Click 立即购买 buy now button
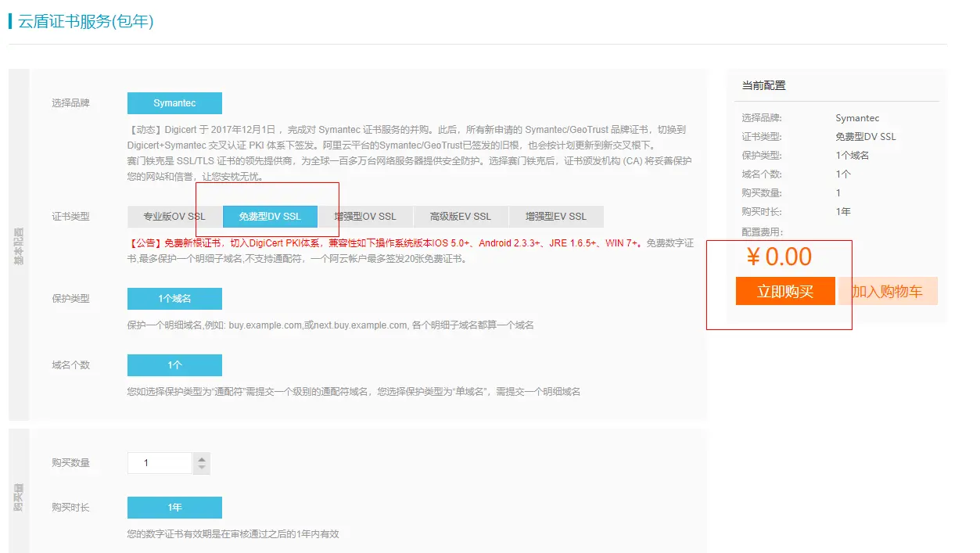This screenshot has height=553, width=980. click(x=785, y=292)
